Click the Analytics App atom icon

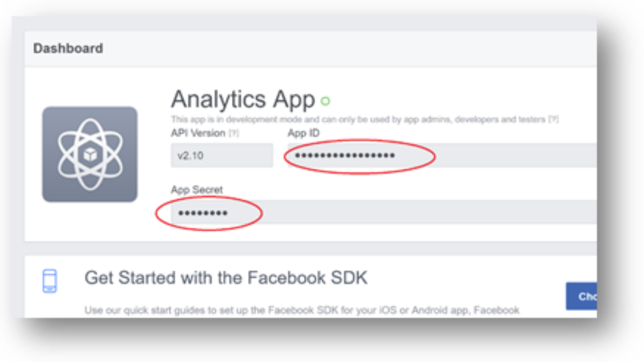90,154
